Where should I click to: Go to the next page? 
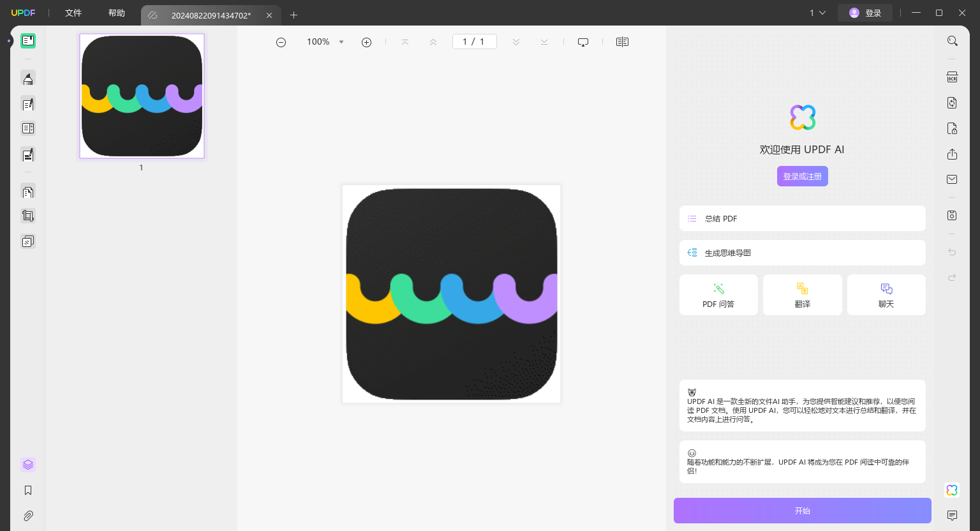pyautogui.click(x=516, y=42)
